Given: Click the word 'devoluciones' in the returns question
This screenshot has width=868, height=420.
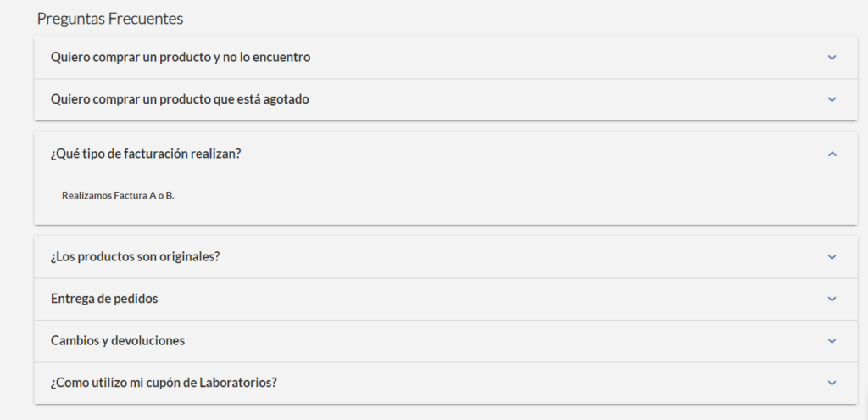Looking at the screenshot, I should (149, 341).
